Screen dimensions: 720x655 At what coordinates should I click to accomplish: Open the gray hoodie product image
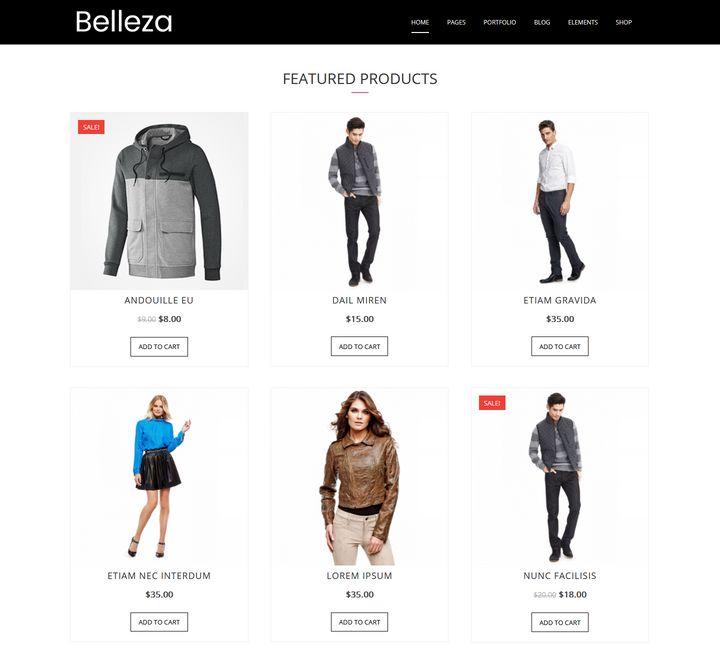[159, 201]
